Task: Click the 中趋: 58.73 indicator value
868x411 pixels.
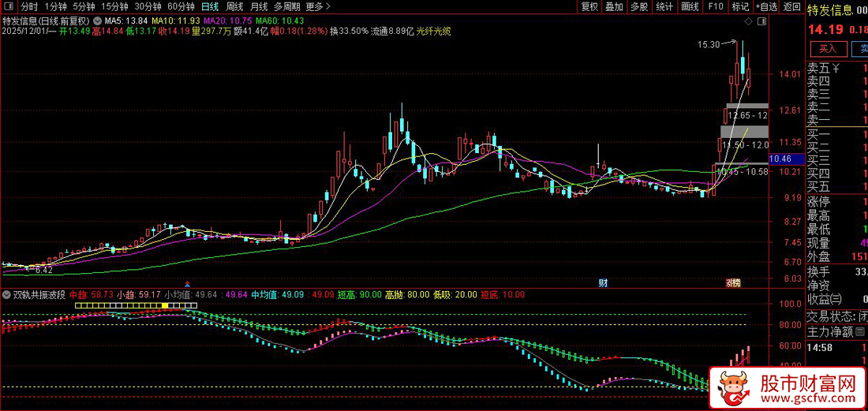Action: [x=91, y=295]
